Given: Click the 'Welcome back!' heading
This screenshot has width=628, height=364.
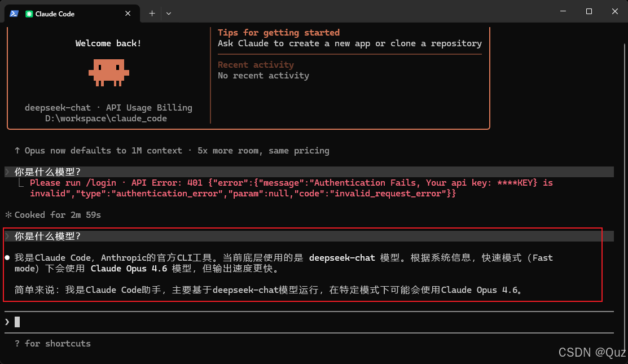Looking at the screenshot, I should click(x=108, y=43).
